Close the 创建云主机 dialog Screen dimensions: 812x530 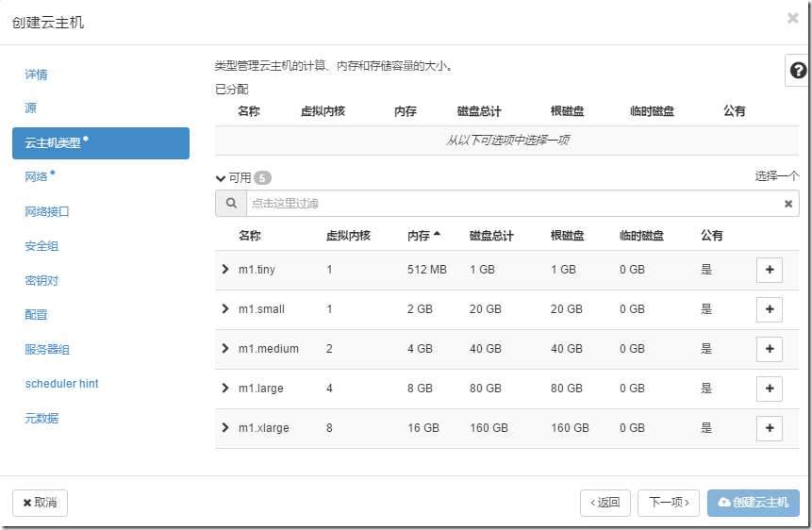coord(792,18)
